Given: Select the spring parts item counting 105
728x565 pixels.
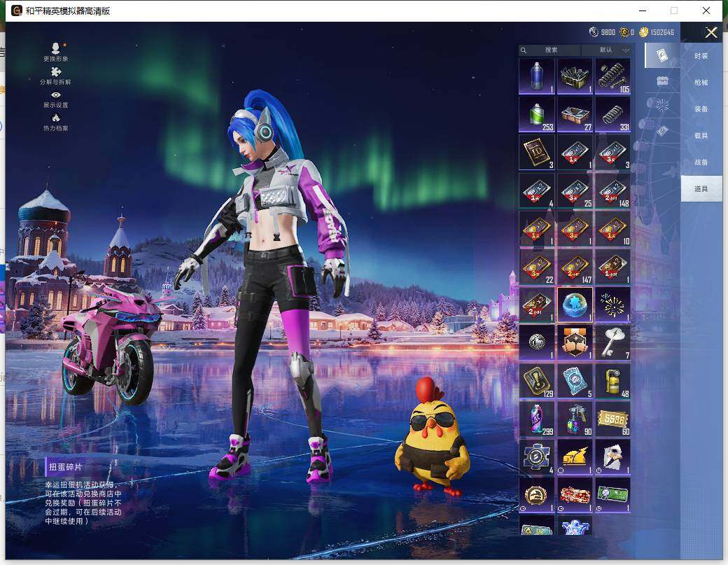Looking at the screenshot, I should click(613, 76).
